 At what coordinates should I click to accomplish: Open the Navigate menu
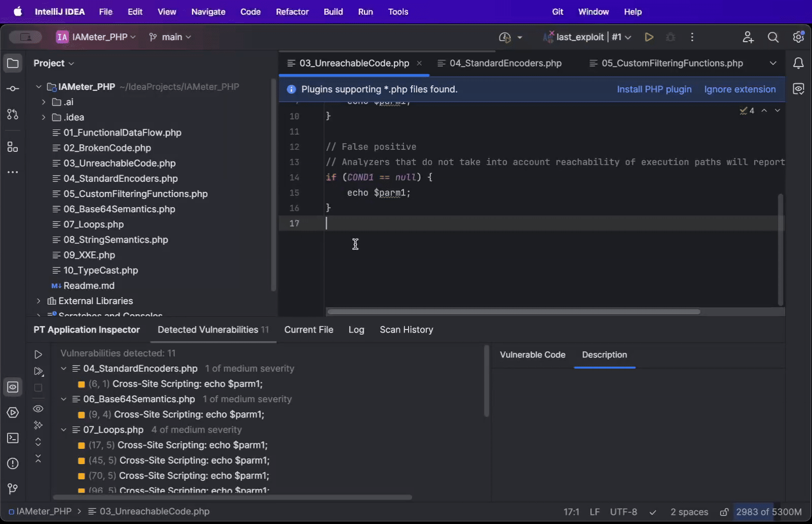point(208,12)
